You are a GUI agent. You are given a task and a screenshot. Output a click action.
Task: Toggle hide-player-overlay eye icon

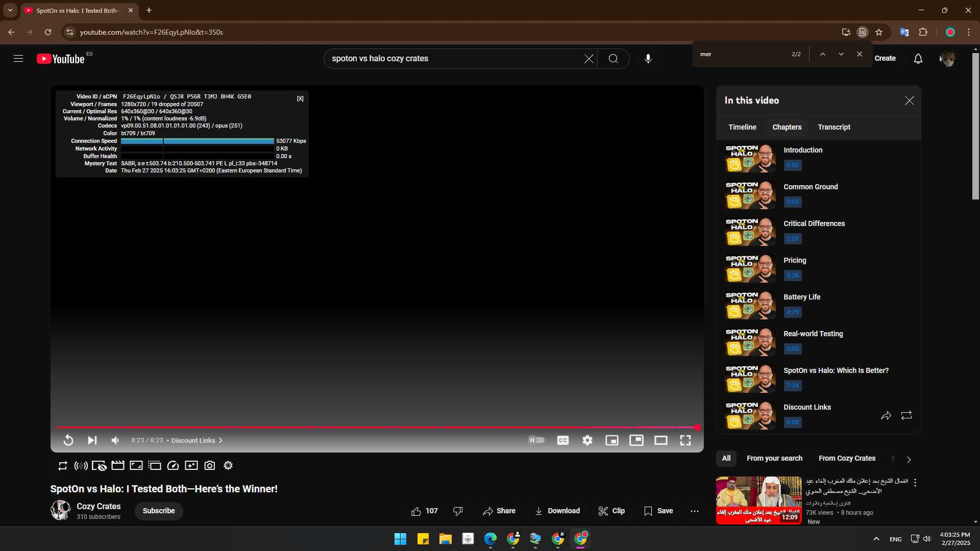pos(99,465)
